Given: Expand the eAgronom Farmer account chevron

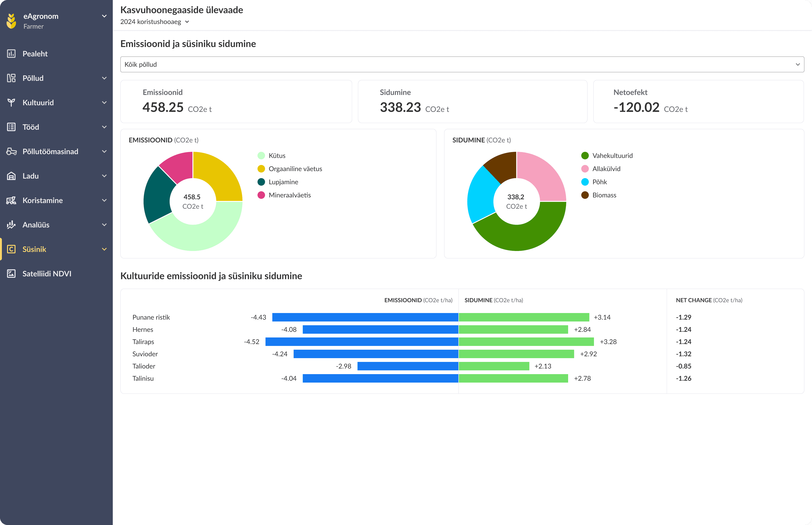Looking at the screenshot, I should click(x=104, y=16).
